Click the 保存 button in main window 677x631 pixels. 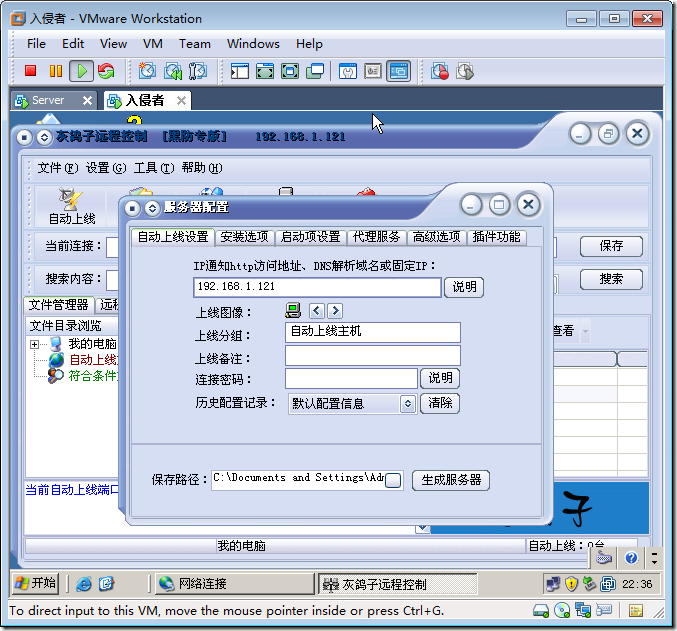click(611, 246)
